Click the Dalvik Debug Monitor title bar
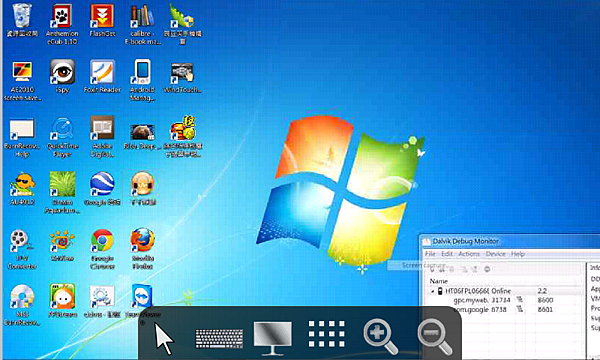Viewport: 600px width, 360px height. [x=509, y=241]
